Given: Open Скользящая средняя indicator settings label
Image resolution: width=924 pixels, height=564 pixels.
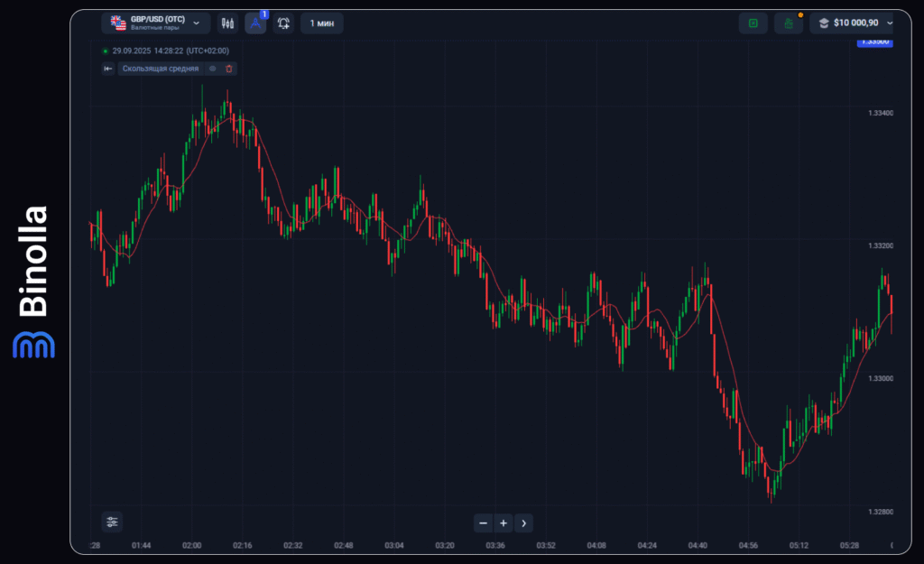Looking at the screenshot, I should click(x=161, y=69).
